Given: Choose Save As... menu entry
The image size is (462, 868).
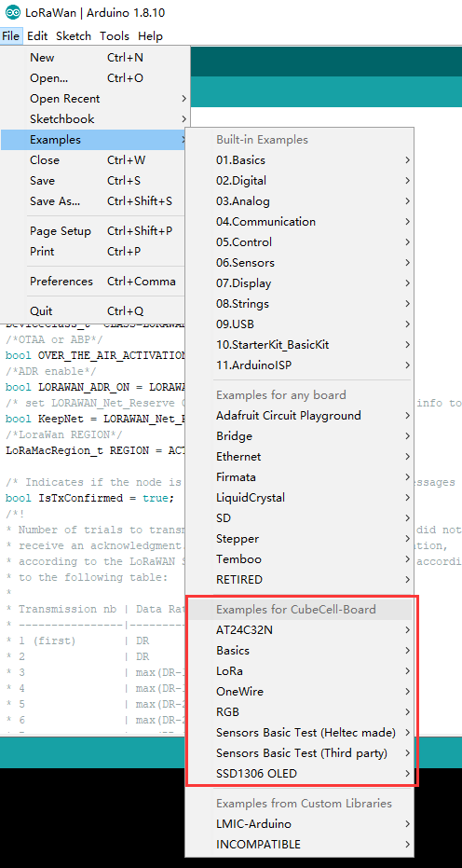Looking at the screenshot, I should tap(95, 201).
